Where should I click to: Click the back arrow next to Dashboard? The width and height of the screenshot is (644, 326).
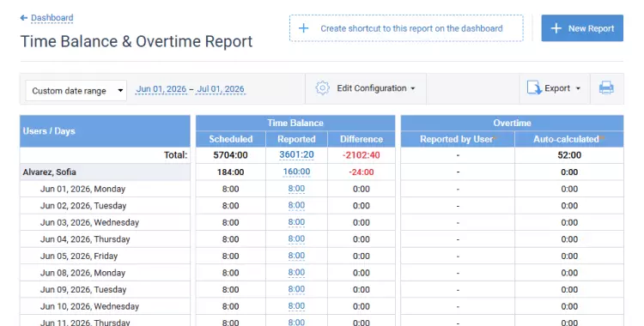pyautogui.click(x=24, y=18)
